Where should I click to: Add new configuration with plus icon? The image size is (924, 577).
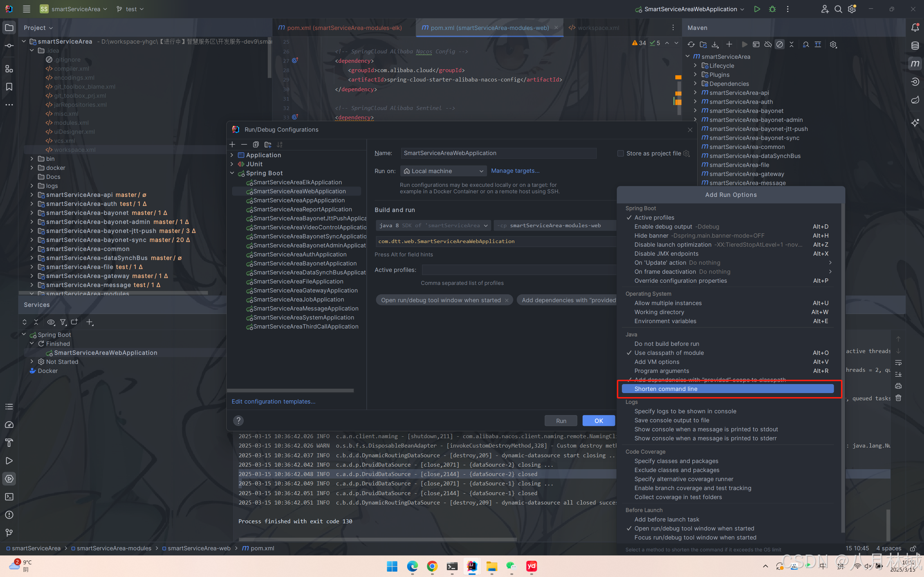click(x=232, y=145)
